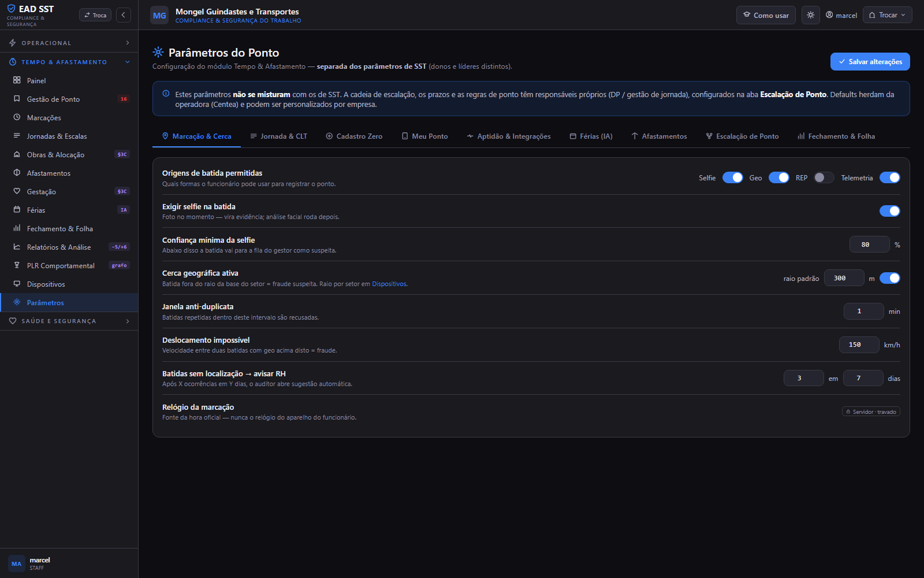The image size is (924, 578).
Task: Open the Trocar dropdown in header
Action: (887, 15)
